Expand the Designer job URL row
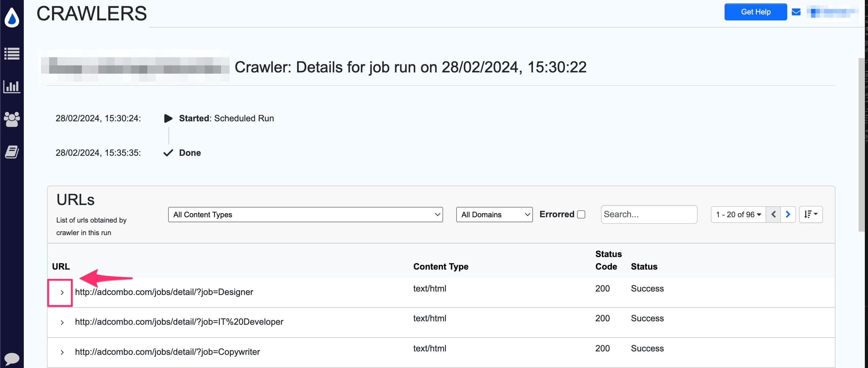 pos(62,292)
